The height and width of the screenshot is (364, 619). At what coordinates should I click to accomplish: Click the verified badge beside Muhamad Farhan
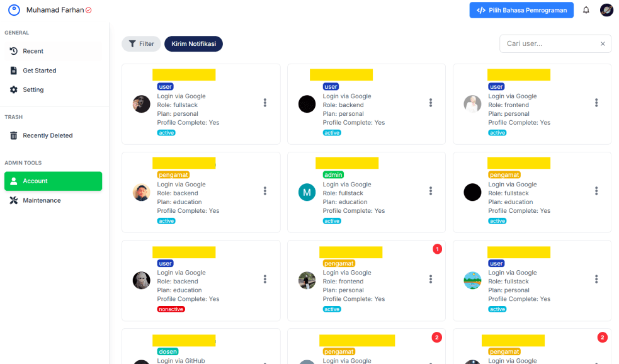(x=89, y=11)
